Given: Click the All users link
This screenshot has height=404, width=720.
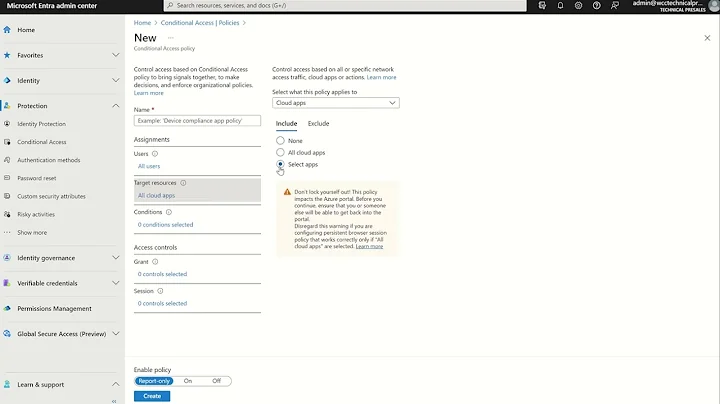Looking at the screenshot, I should coord(149,166).
